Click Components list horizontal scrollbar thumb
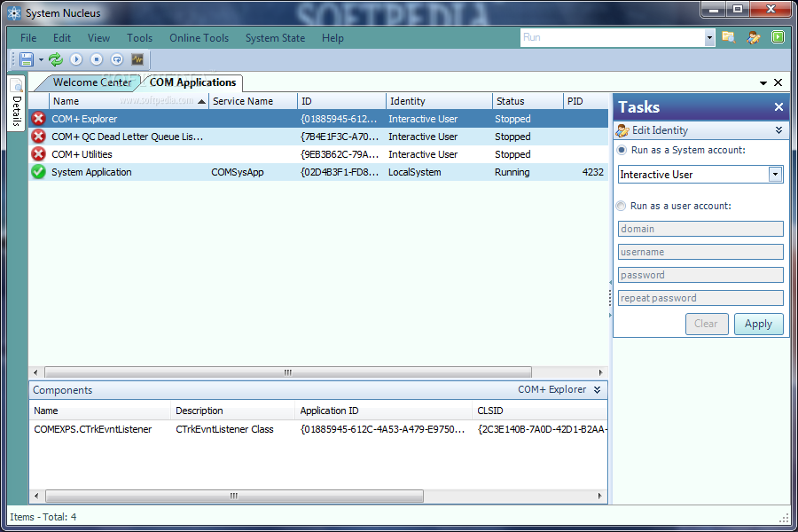Image resolution: width=798 pixels, height=532 pixels. pyautogui.click(x=234, y=496)
